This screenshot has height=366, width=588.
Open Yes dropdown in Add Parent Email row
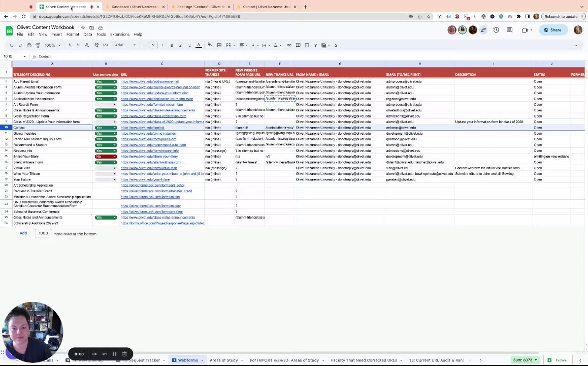tap(106, 81)
